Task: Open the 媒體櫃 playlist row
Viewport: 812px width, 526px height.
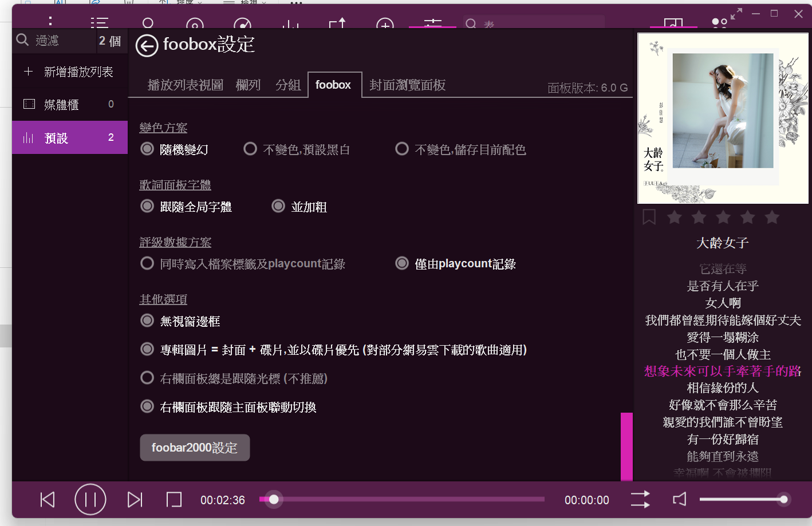Action: (x=70, y=104)
